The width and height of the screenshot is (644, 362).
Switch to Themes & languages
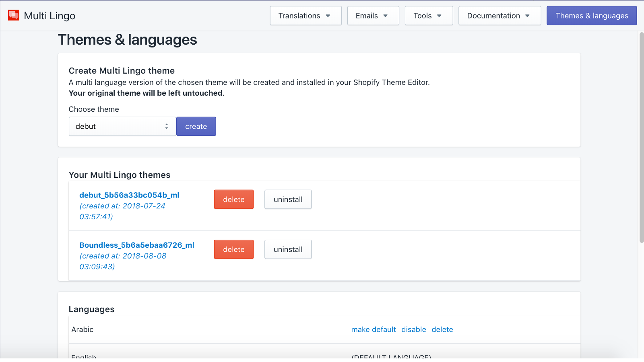pyautogui.click(x=591, y=16)
